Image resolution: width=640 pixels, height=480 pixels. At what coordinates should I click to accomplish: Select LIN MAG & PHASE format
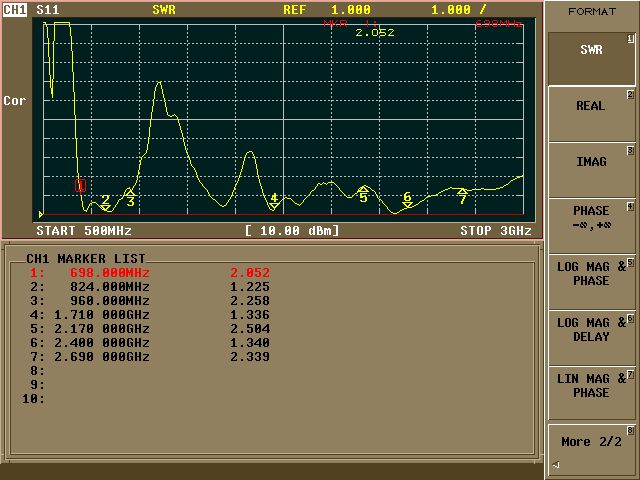(x=591, y=393)
